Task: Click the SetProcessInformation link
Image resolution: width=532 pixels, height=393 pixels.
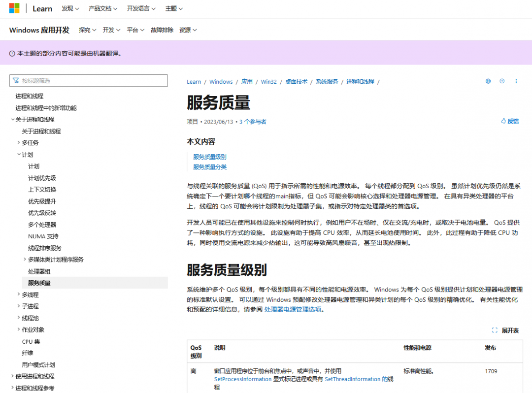Action: (x=242, y=379)
